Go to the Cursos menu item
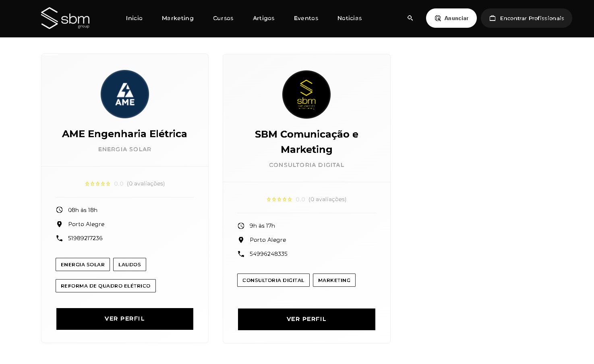This screenshot has width=594, height=364. tap(223, 18)
